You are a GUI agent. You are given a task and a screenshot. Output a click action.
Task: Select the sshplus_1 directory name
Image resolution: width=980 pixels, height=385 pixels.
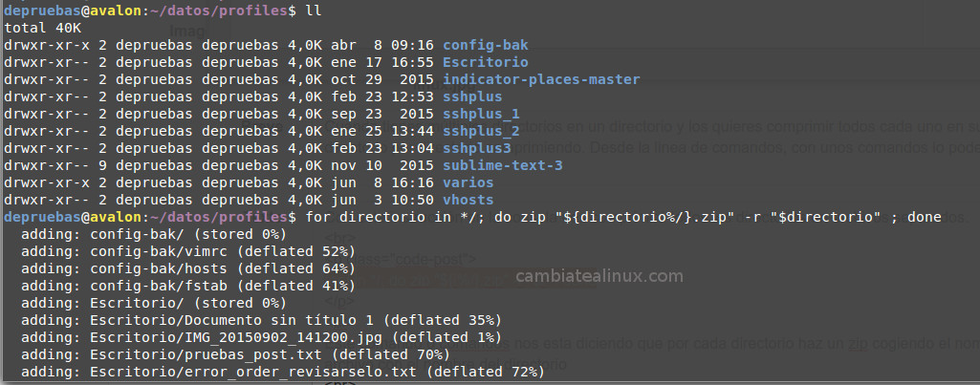[481, 115]
